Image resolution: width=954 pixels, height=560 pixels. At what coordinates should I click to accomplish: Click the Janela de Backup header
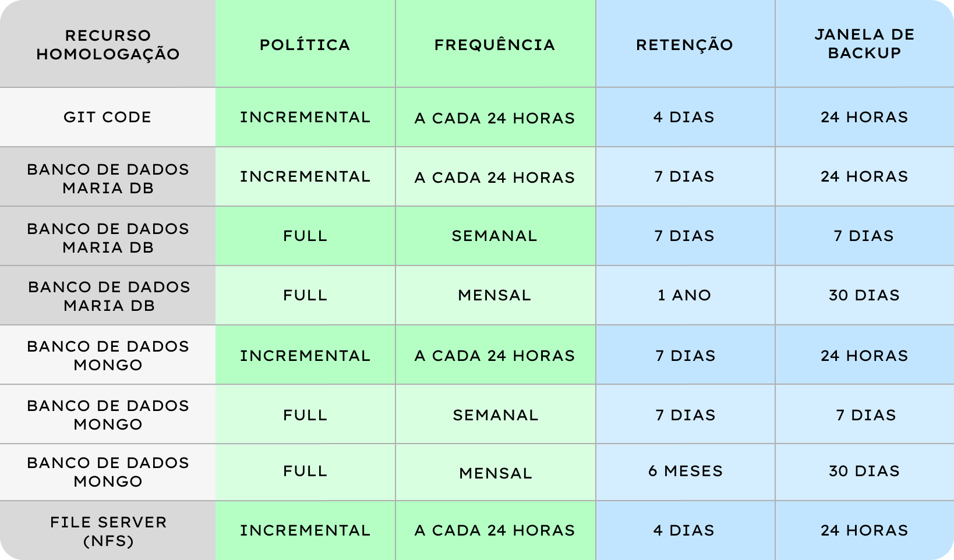click(x=864, y=44)
